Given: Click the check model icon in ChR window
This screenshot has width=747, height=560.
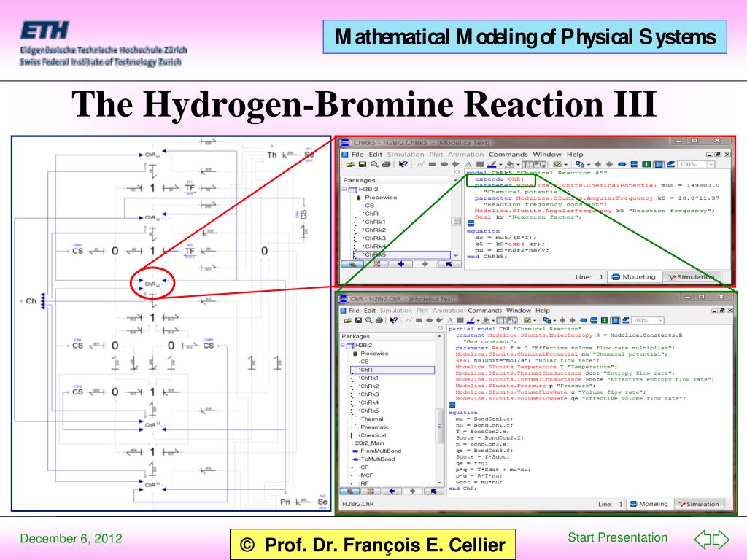Looking at the screenshot, I should coord(527,321).
